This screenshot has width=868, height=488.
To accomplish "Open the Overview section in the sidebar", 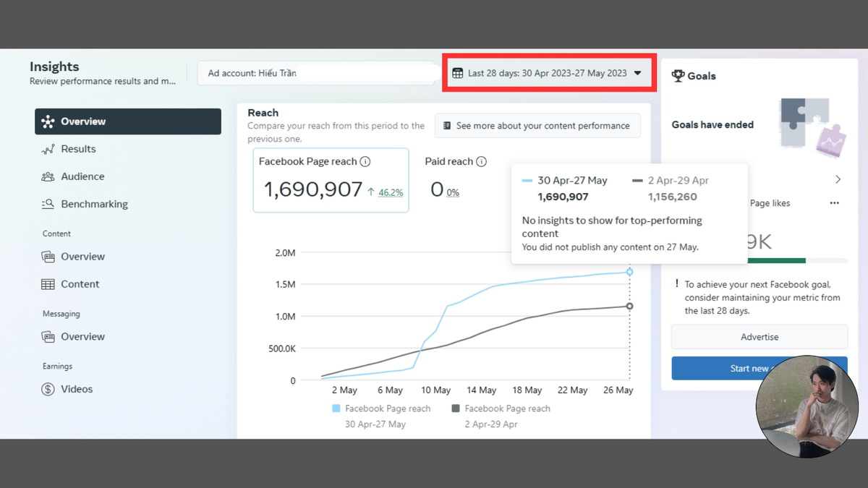I will pyautogui.click(x=128, y=121).
